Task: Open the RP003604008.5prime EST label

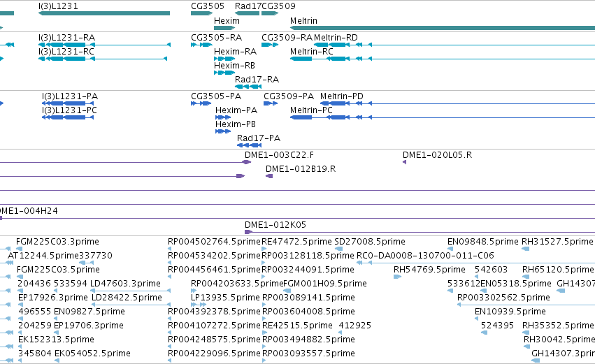Action: point(309,312)
